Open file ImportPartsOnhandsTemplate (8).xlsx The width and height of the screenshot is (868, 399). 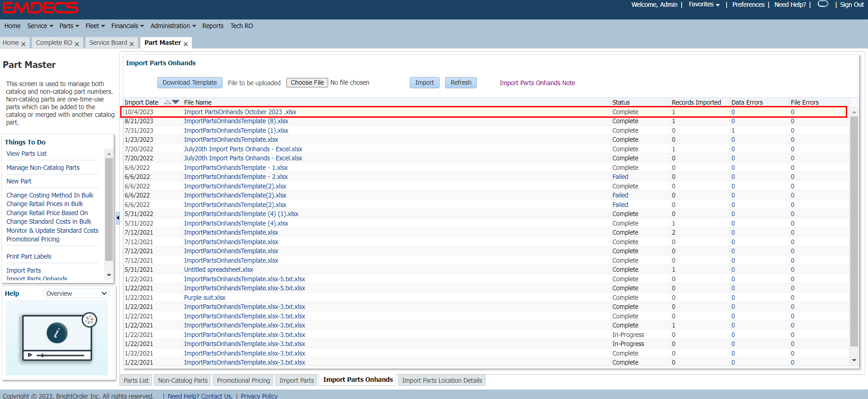tap(236, 121)
